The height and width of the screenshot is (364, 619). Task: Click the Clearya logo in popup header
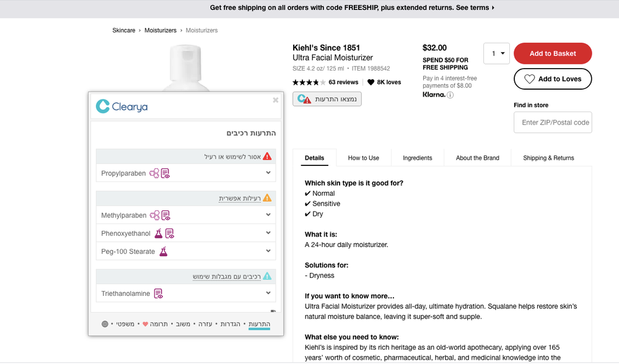122,107
